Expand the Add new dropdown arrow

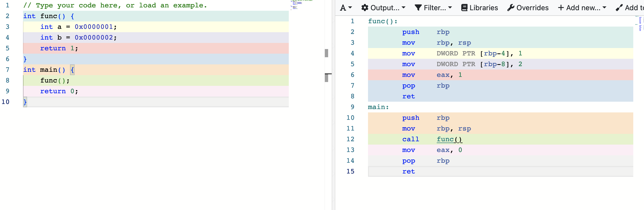604,8
